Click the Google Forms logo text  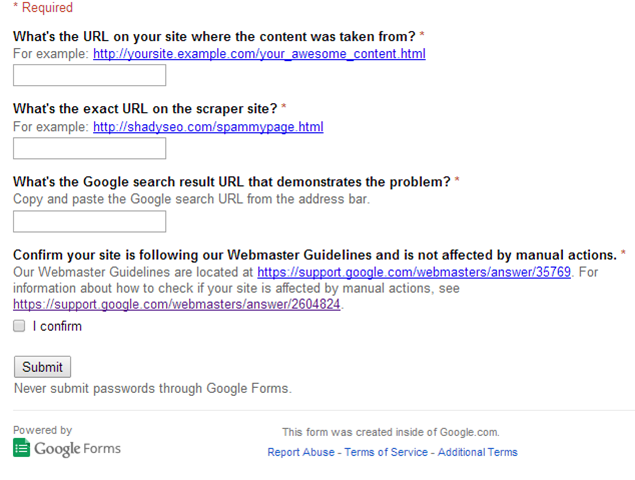(x=78, y=449)
